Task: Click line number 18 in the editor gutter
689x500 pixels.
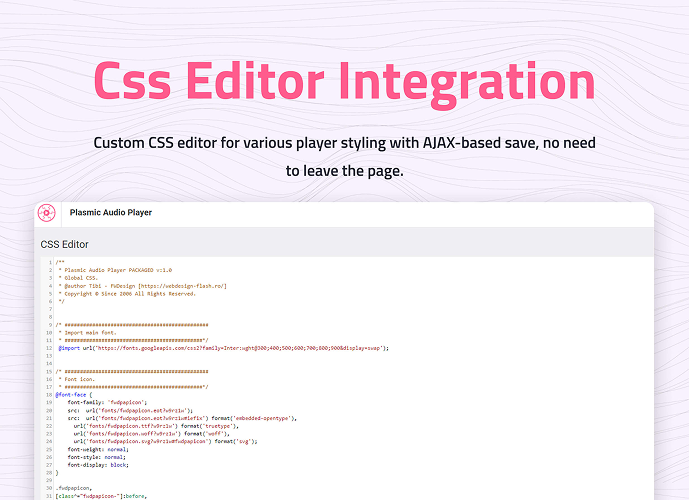Action: pos(49,395)
